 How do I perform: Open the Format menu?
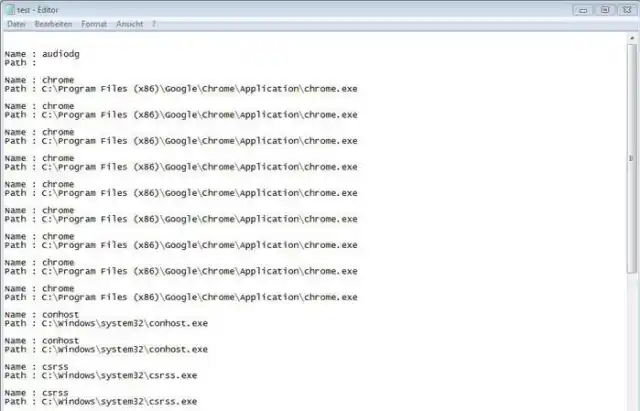94,24
